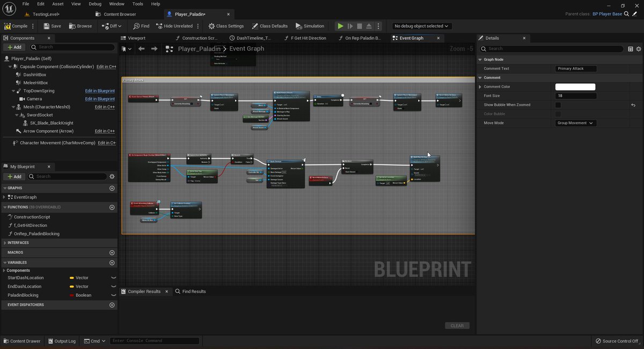Screen dimensions: 644x349
Task: Toggle EndDashLocation variable visibility eye
Action: (x=113, y=286)
